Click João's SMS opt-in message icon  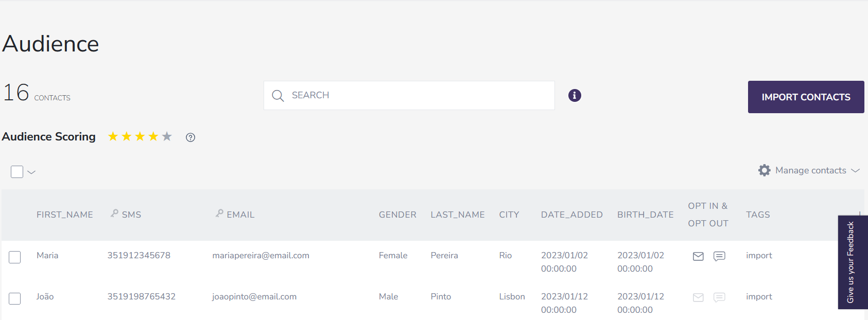pos(719,297)
